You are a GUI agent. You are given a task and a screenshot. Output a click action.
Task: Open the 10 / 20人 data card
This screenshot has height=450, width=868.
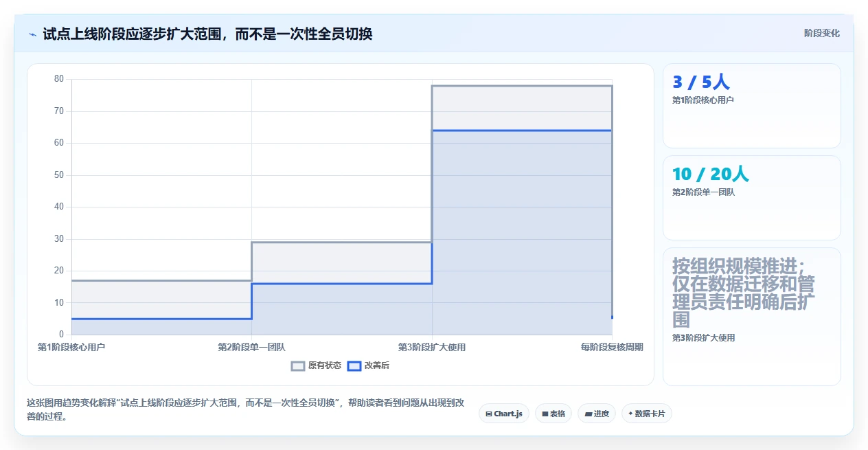(751, 198)
